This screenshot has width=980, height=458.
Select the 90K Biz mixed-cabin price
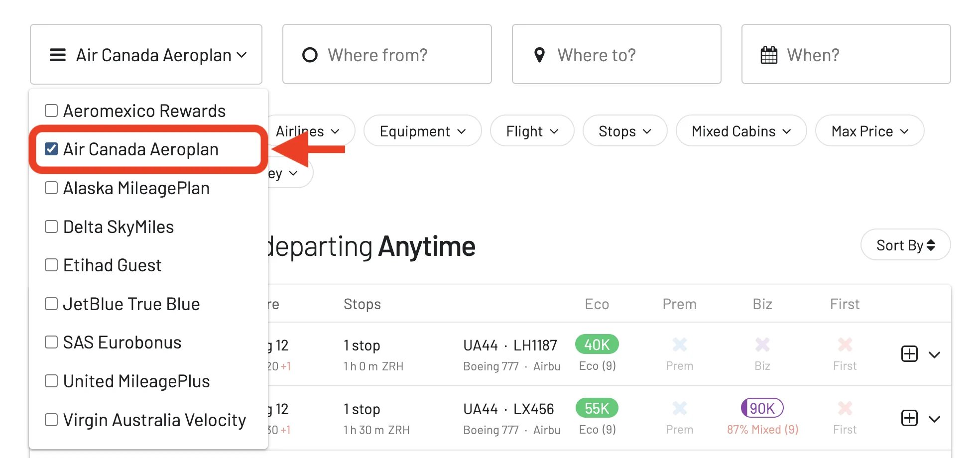point(762,408)
